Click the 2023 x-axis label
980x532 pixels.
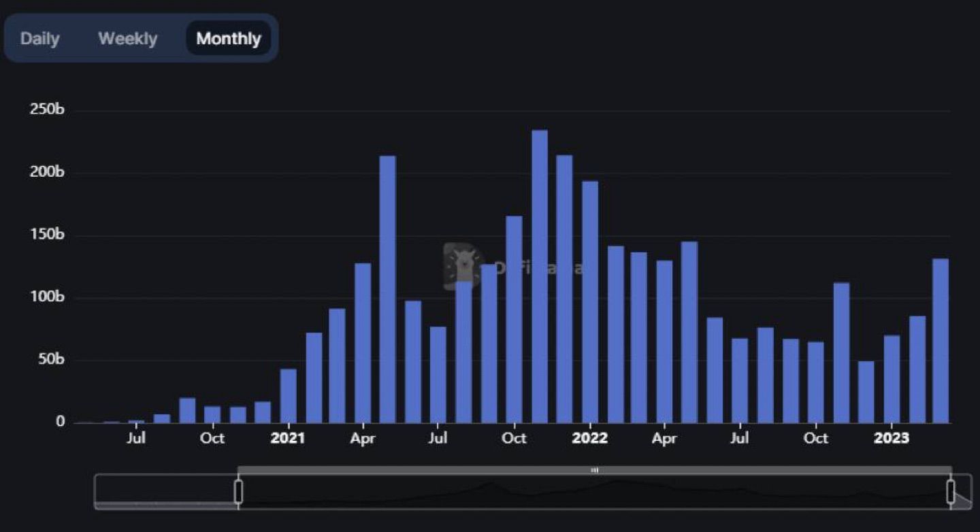891,438
